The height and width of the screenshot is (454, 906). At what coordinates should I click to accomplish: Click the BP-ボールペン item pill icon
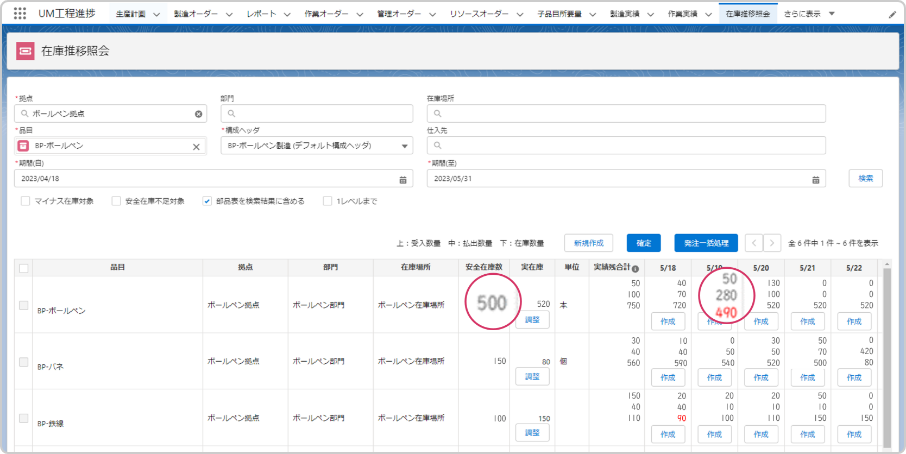click(24, 146)
